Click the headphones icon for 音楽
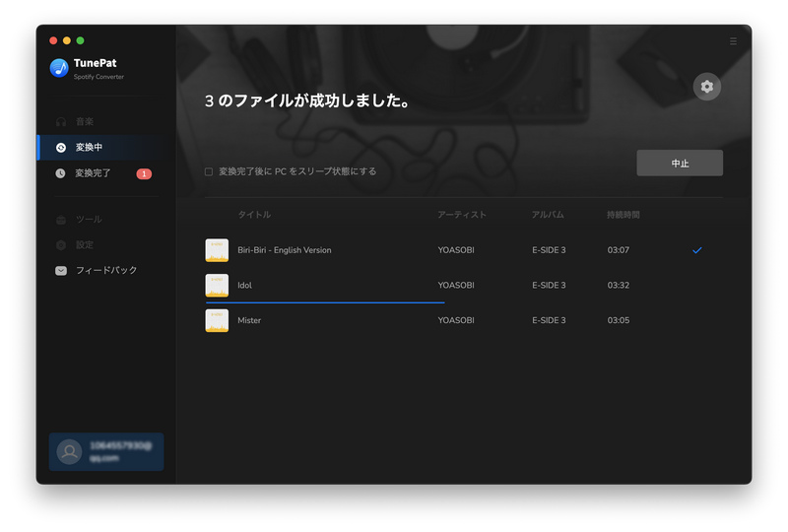The image size is (788, 532). [x=61, y=122]
